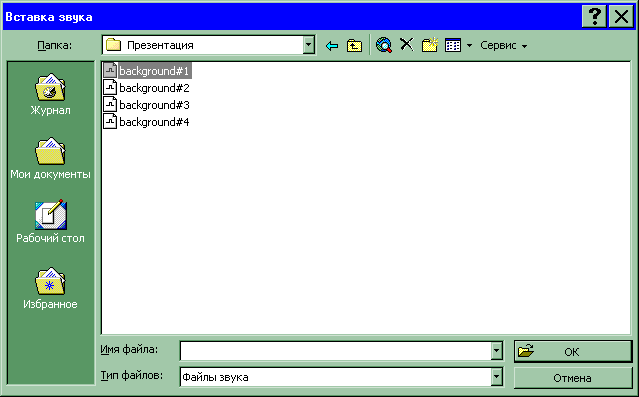
Task: Close the Вставка звука dialog
Action: 621,17
